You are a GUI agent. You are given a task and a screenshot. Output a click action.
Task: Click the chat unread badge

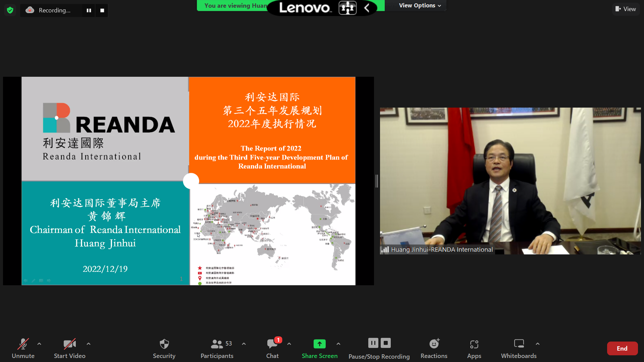pos(278,340)
